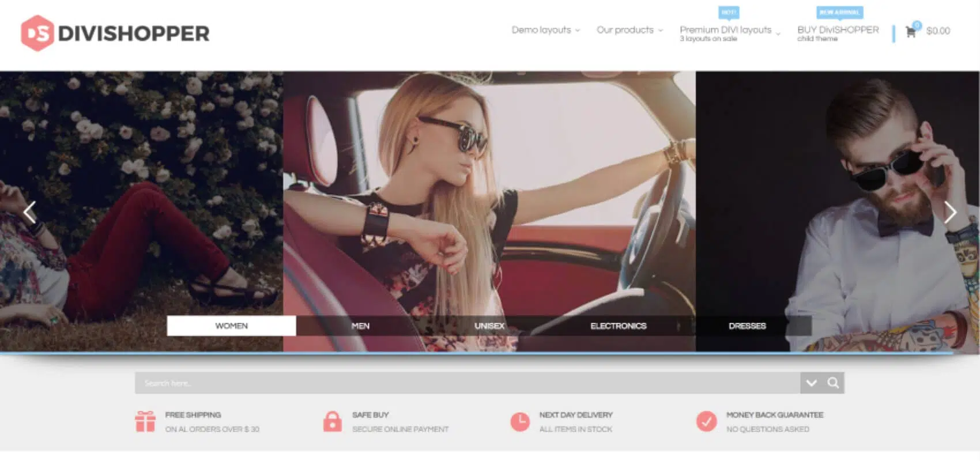The width and height of the screenshot is (980, 461).
Task: Expand the Our products menu
Action: [x=630, y=30]
